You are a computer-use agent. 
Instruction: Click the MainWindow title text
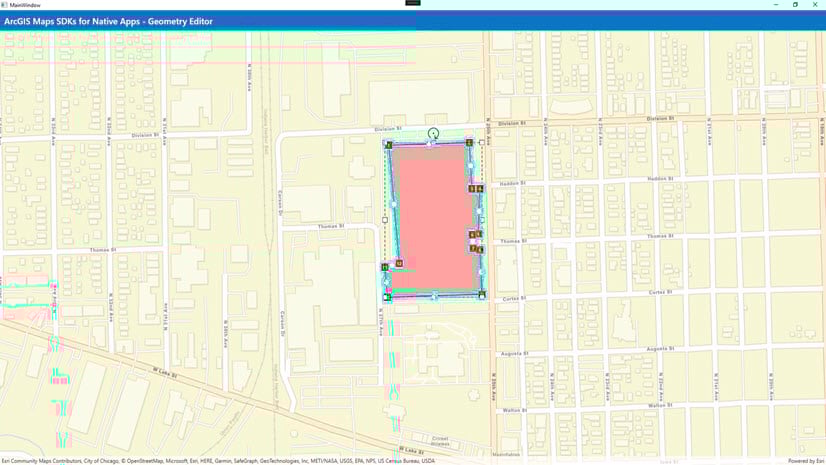click(25, 5)
